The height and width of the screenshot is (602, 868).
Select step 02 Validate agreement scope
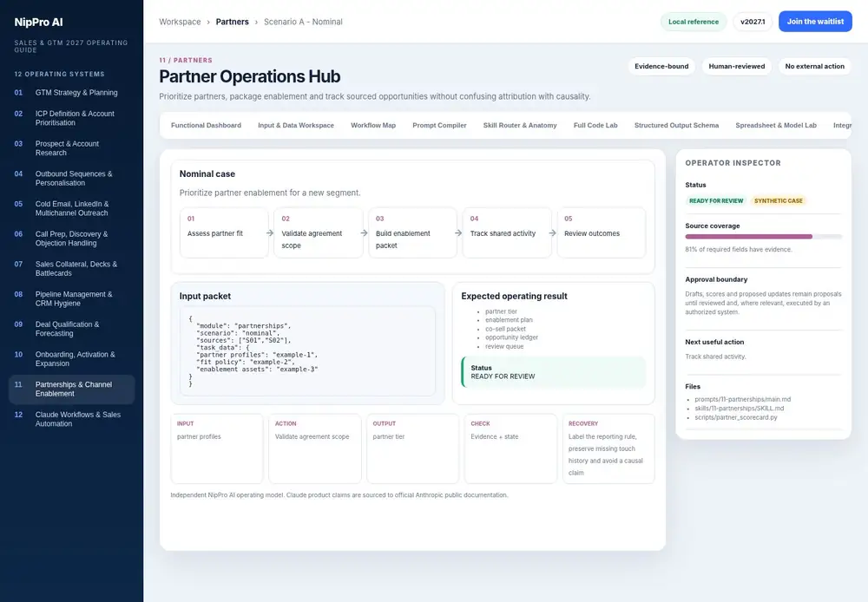(319, 232)
